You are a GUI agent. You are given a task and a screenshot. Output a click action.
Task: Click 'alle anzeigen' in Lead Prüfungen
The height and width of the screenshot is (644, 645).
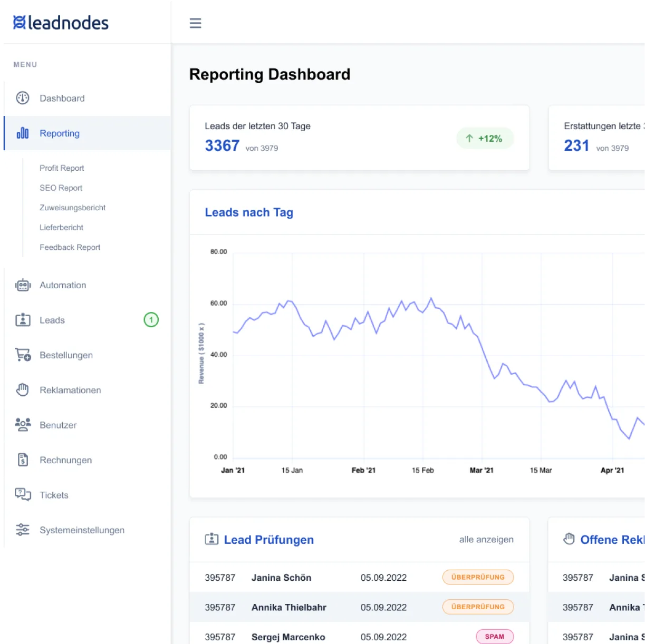click(486, 539)
